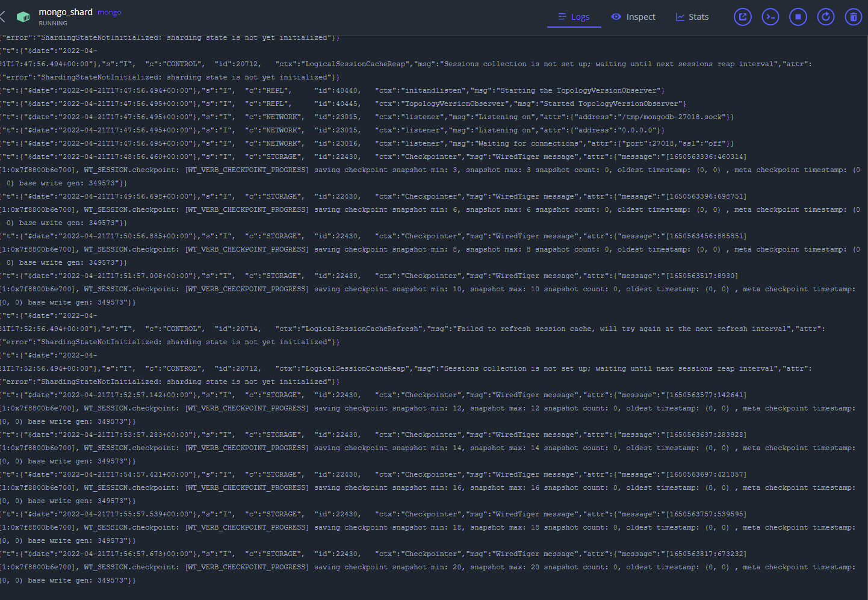Open the container CLI terminal
The image size is (868, 600).
[770, 17]
